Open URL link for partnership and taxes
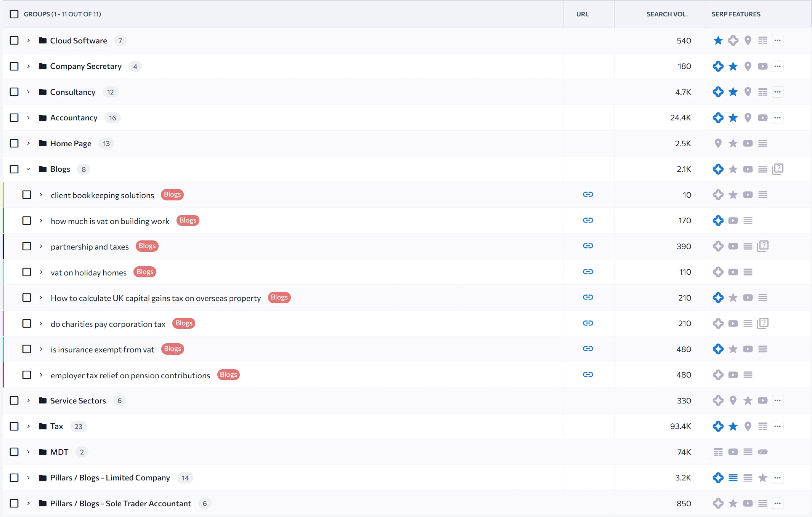The height and width of the screenshot is (517, 812). (588, 246)
